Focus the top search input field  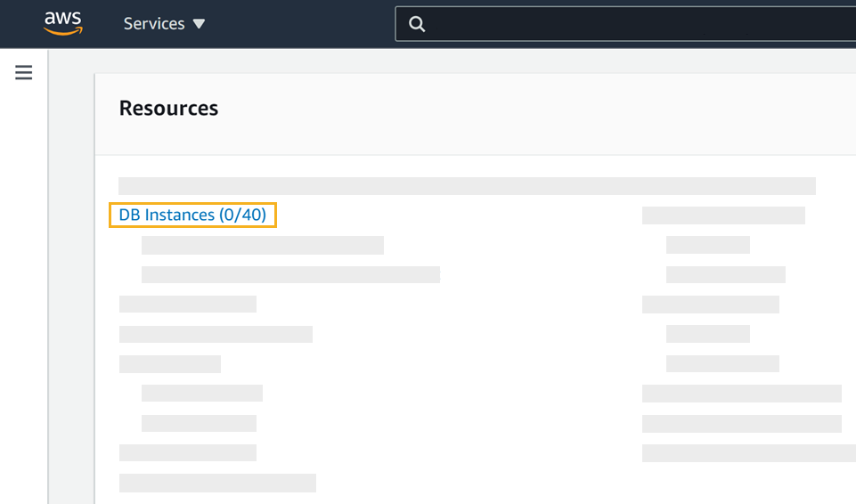click(625, 24)
